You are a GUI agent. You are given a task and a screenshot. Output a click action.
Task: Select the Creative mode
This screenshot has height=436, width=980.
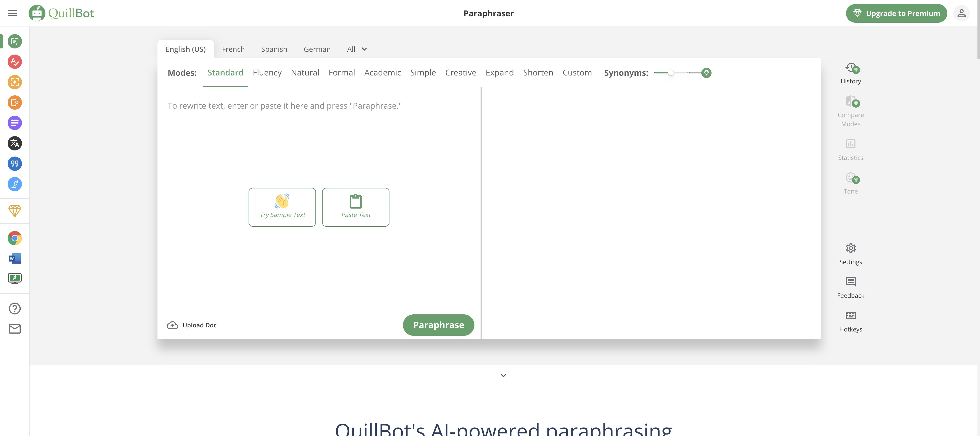tap(460, 73)
